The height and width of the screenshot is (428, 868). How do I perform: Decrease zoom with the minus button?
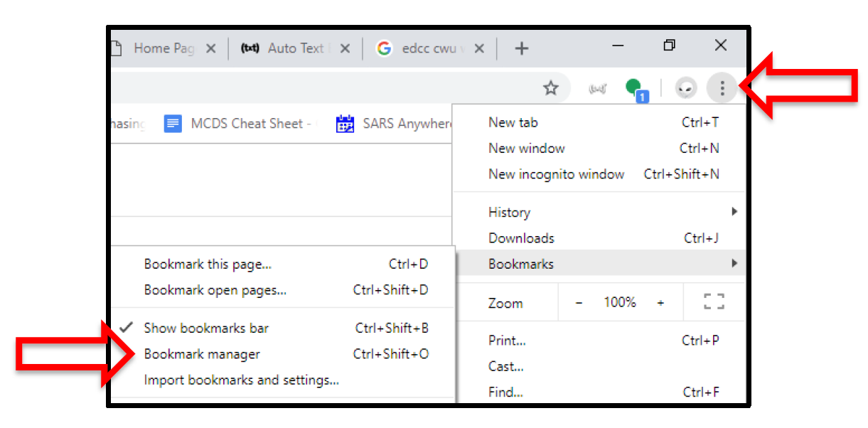click(579, 303)
